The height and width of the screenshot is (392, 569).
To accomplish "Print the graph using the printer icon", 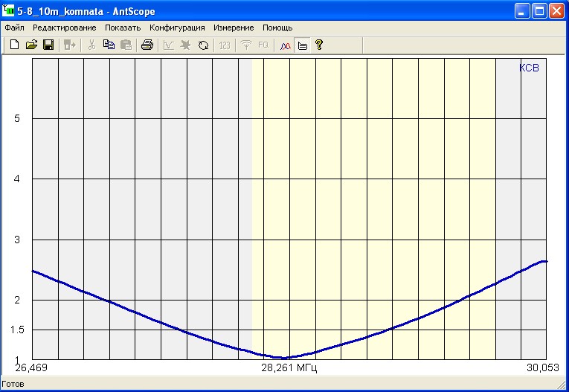I will (x=147, y=45).
